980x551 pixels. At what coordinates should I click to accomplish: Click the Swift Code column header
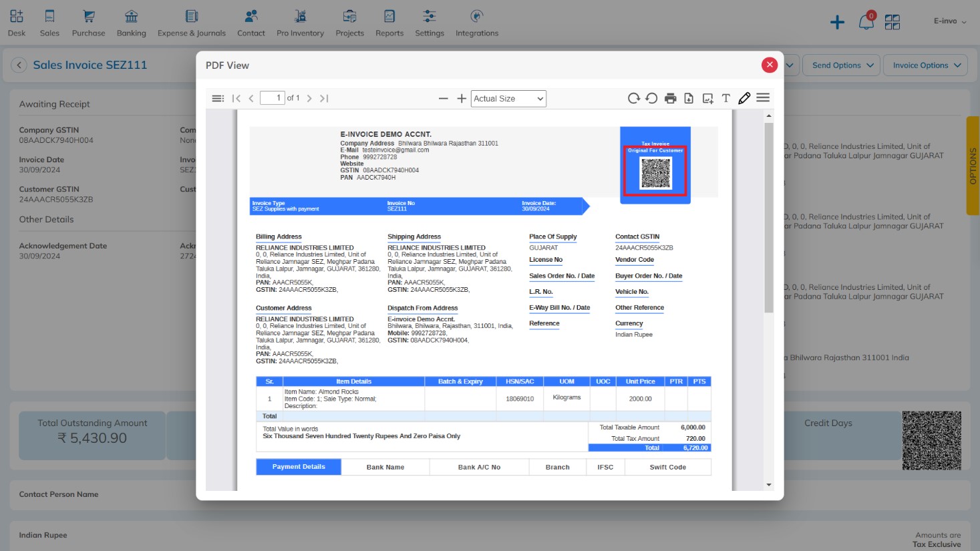(x=668, y=468)
